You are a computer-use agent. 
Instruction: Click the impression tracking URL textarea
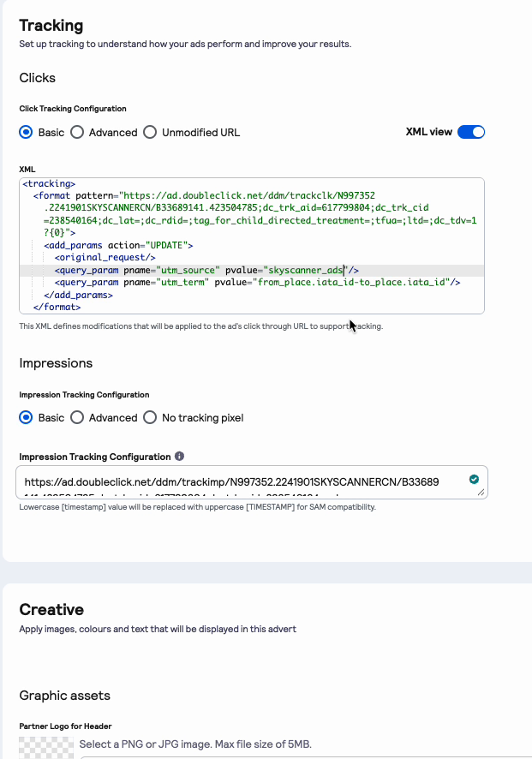(x=252, y=482)
